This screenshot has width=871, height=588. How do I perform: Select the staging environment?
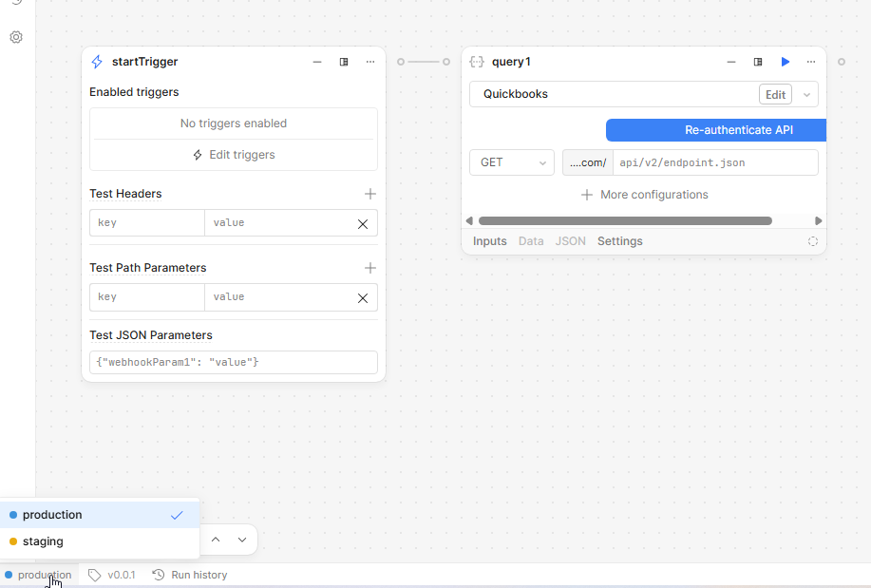click(43, 541)
